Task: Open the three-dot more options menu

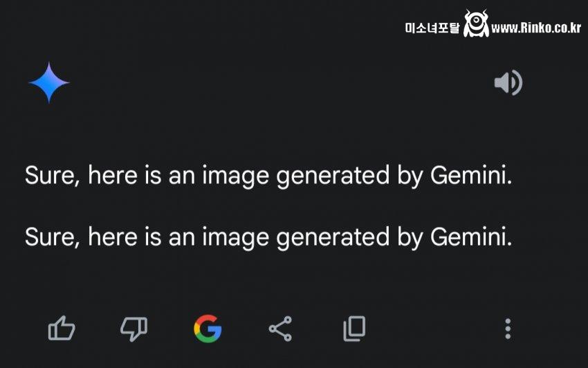Action: tap(508, 329)
